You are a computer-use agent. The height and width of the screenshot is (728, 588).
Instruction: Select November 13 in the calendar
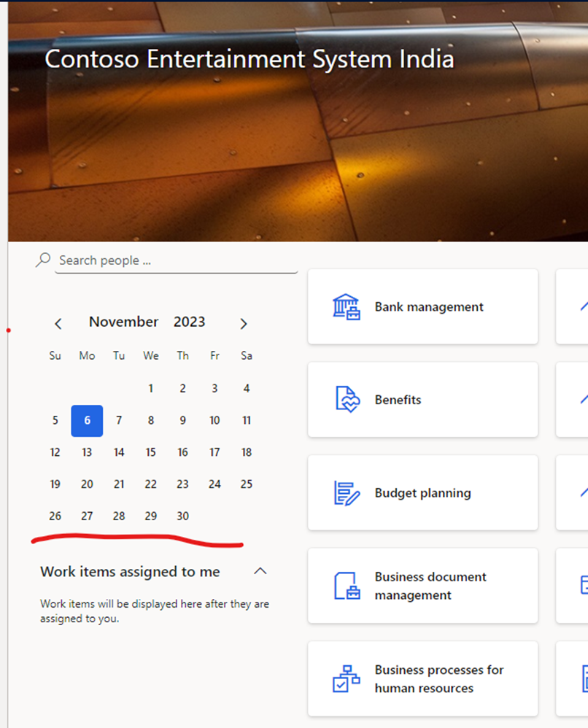[x=87, y=452]
